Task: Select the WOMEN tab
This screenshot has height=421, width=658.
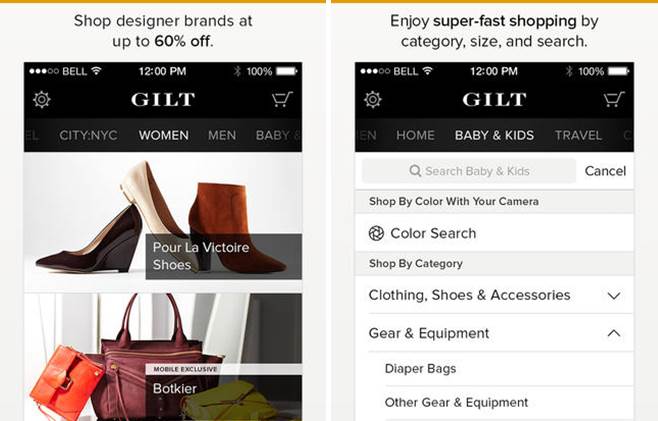Action: 164,135
